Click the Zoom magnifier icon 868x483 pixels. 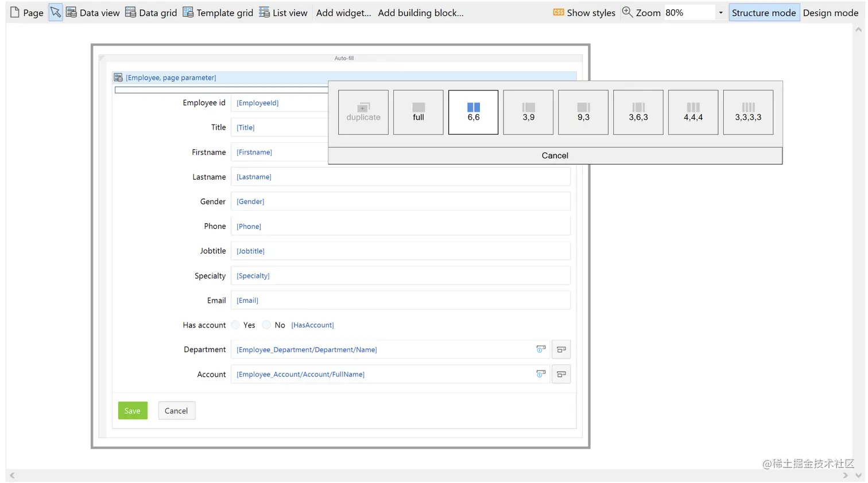[x=627, y=12]
